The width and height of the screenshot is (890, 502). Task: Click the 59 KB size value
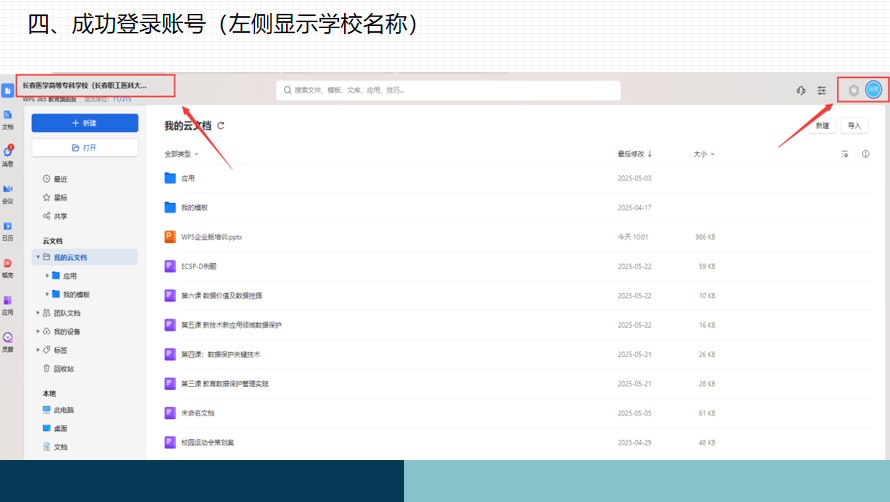click(707, 266)
